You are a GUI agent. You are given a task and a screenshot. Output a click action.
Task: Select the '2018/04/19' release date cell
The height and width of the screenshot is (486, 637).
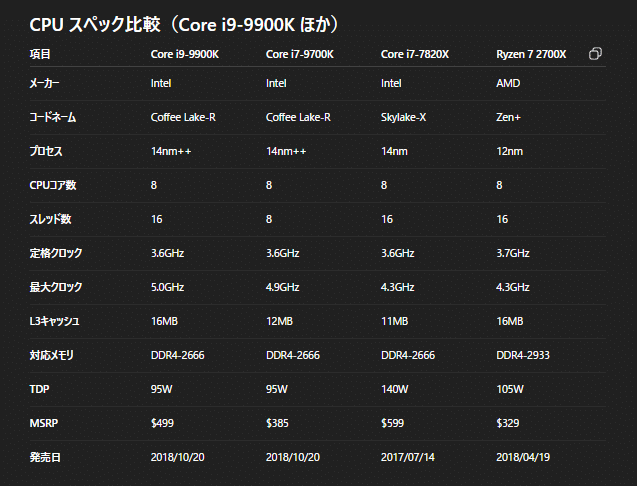(x=523, y=458)
